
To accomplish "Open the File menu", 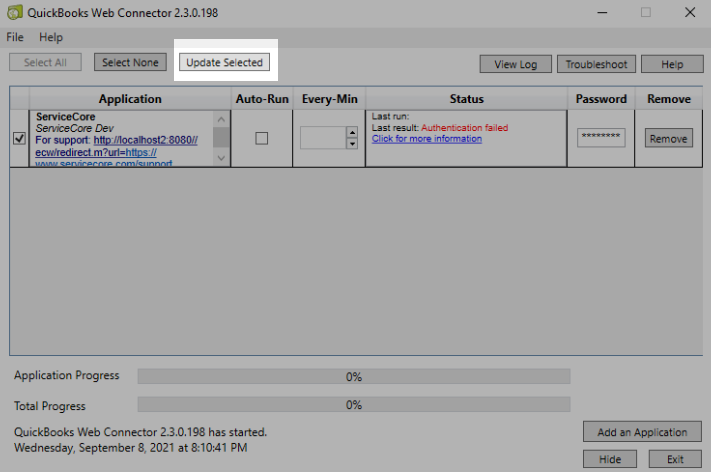I will click(15, 37).
